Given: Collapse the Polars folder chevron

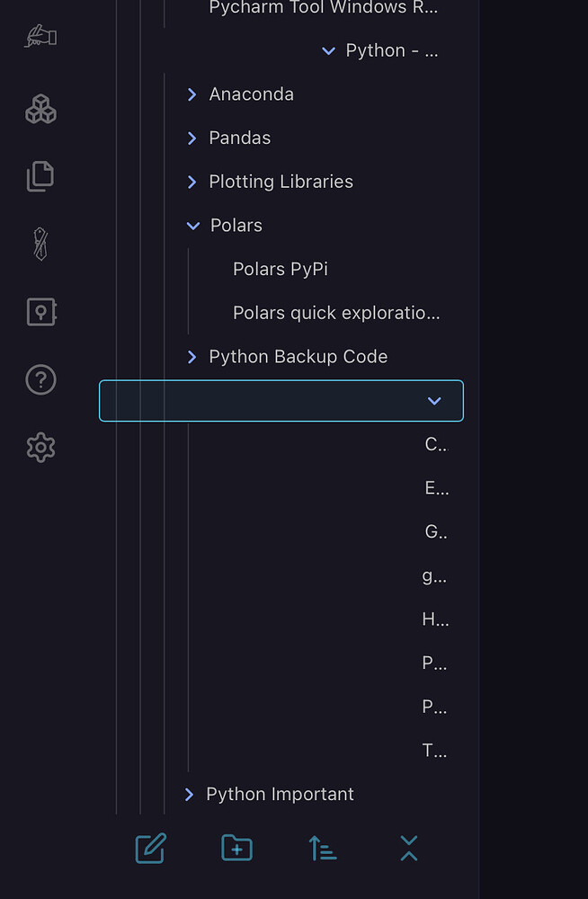Looking at the screenshot, I should pyautogui.click(x=193, y=226).
